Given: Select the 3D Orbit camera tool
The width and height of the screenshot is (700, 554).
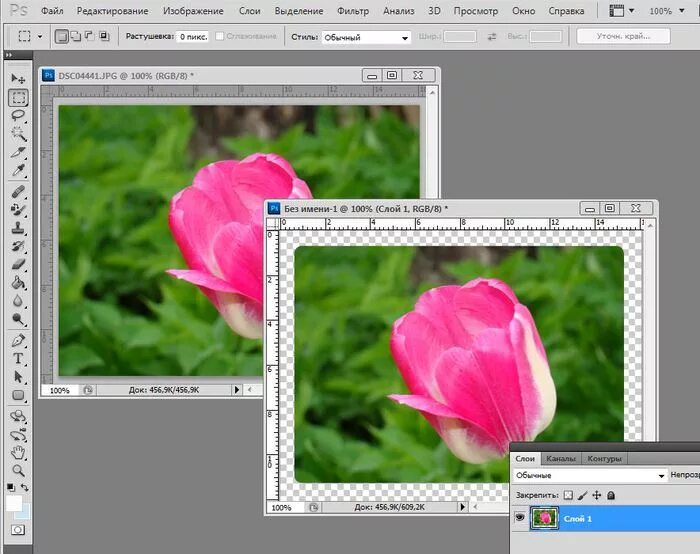Looking at the screenshot, I should pos(18,435).
